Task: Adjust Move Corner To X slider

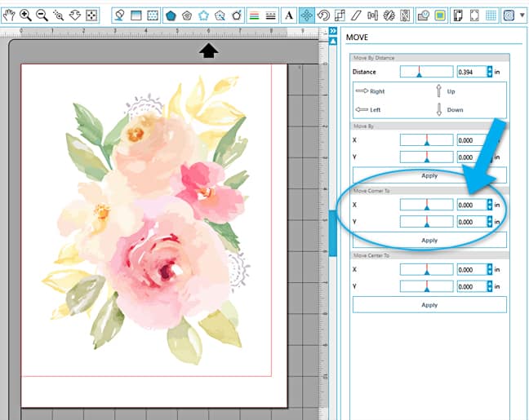Action: click(x=426, y=205)
